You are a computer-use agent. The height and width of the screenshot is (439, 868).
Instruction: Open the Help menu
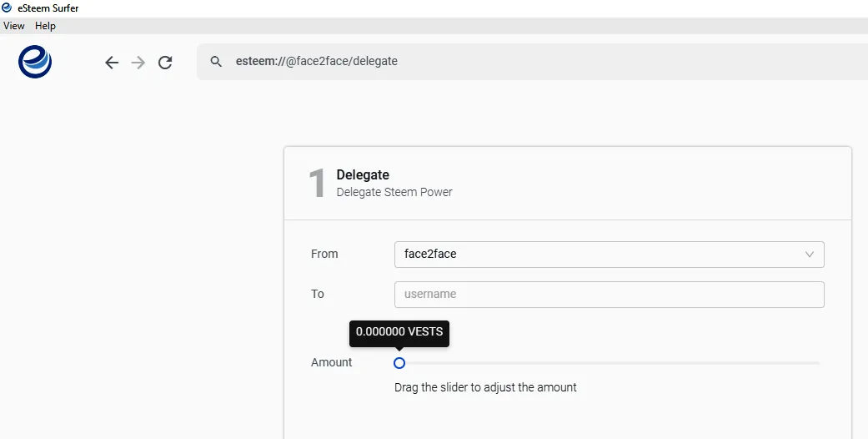45,26
